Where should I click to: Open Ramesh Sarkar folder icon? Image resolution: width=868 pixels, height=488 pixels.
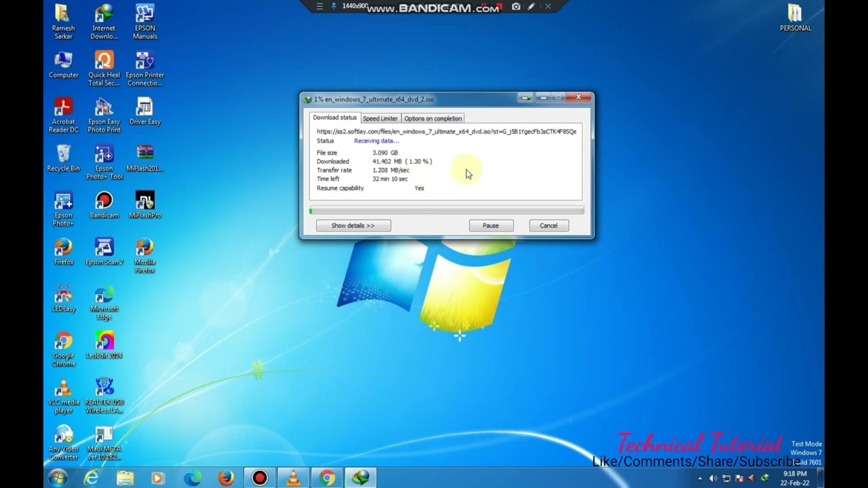tap(64, 21)
